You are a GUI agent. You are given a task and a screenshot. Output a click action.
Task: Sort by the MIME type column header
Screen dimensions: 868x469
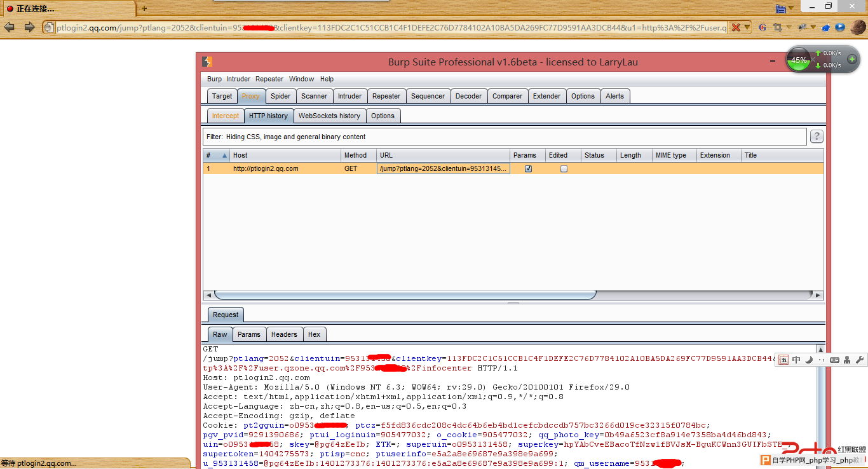pyautogui.click(x=674, y=155)
